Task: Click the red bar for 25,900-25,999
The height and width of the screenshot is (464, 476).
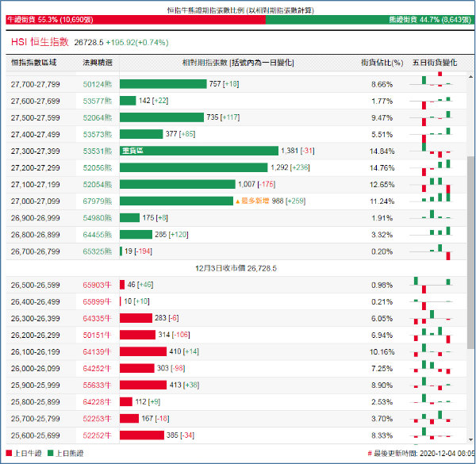Action: coord(143,385)
